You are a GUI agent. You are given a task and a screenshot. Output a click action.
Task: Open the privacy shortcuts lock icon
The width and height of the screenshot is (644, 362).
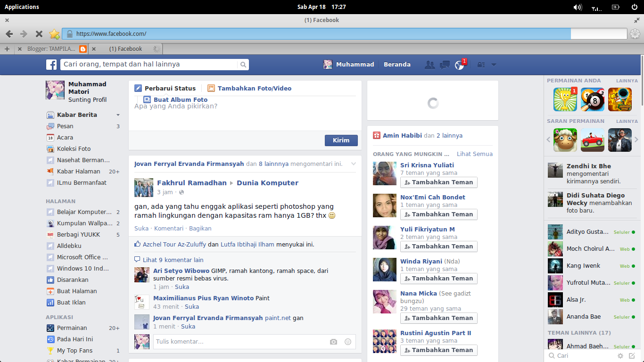pos(481,65)
